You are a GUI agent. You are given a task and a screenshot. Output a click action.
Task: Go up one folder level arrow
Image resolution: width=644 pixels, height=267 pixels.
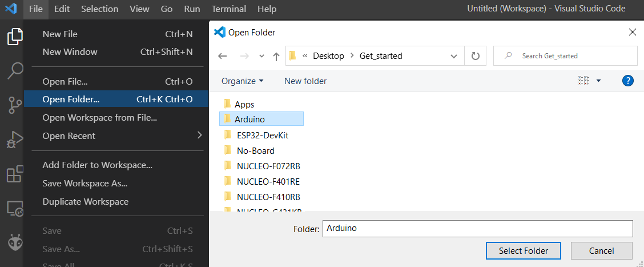tap(276, 56)
